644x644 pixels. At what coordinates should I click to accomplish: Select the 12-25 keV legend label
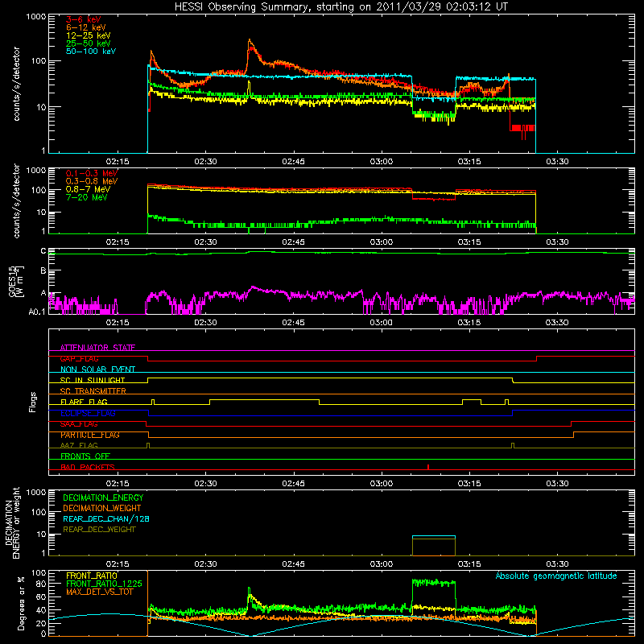click(89, 35)
